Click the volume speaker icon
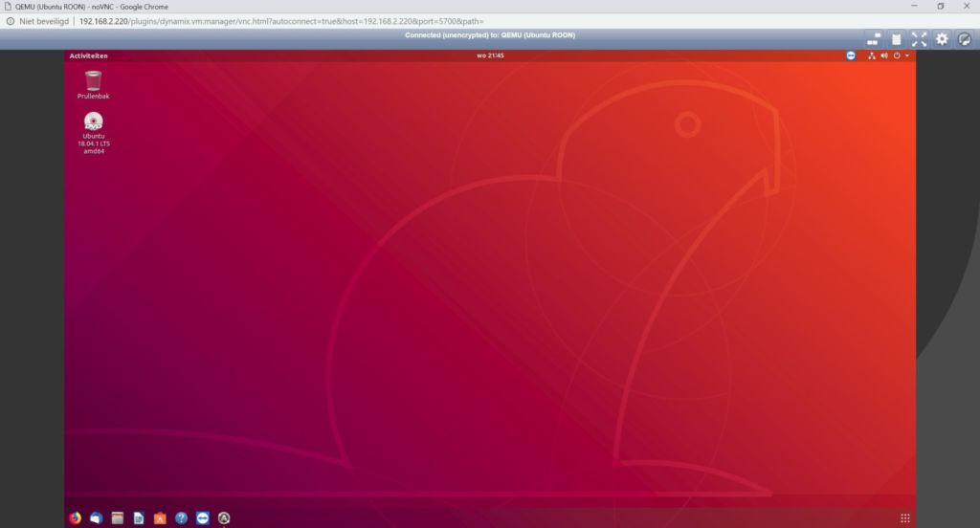This screenshot has height=528, width=980. pos(883,55)
